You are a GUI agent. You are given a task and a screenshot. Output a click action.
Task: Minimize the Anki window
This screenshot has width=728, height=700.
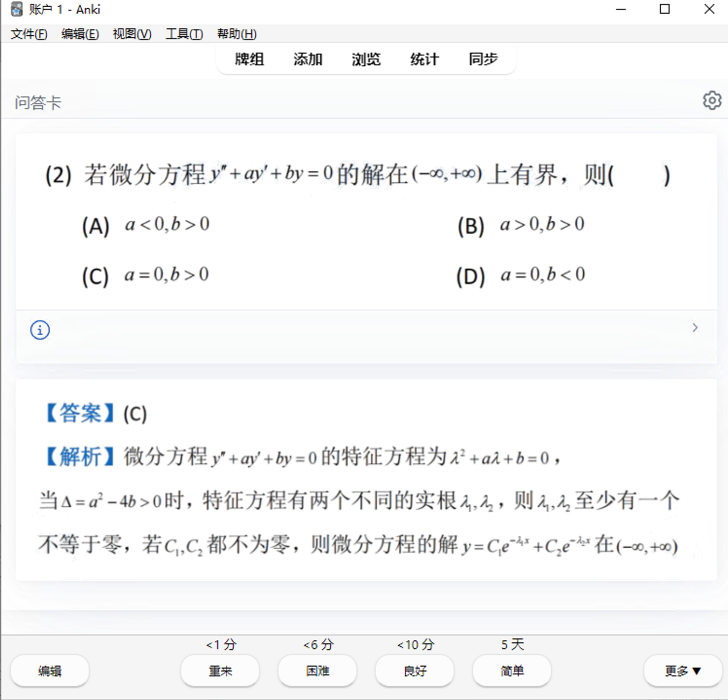tap(621, 9)
